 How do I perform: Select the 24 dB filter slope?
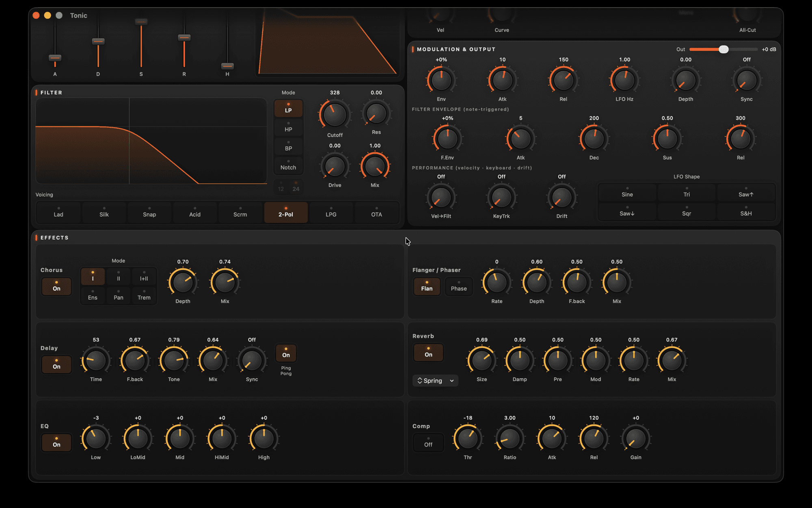click(x=296, y=187)
